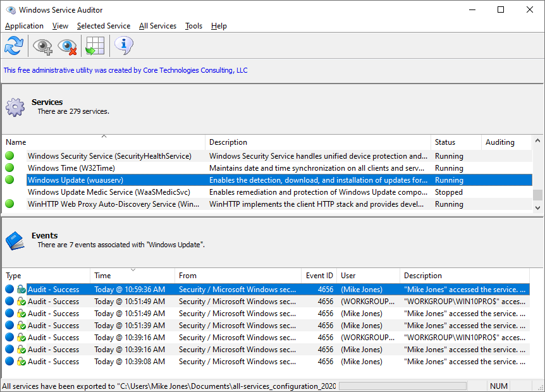Viewport: 545px width, 392px height.
Task: Sort events by Event ID column
Action: click(319, 276)
